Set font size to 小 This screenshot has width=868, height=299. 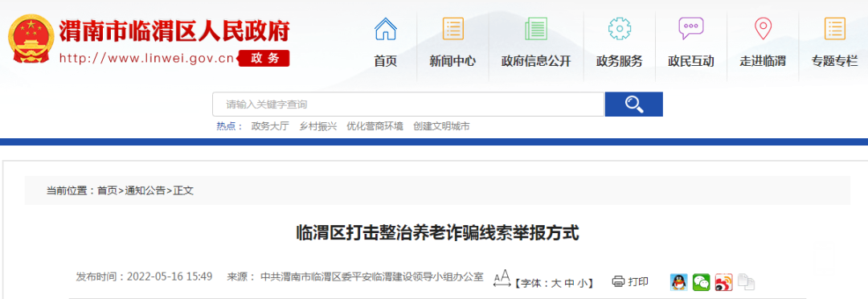(x=582, y=283)
